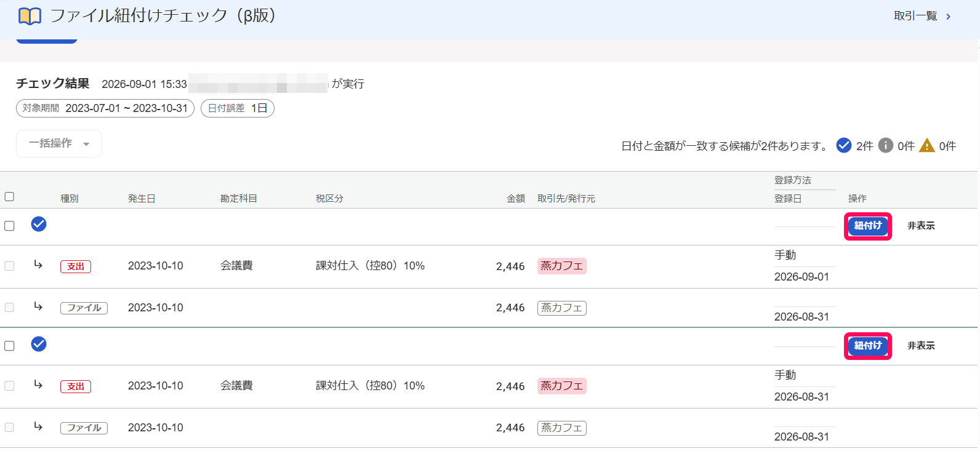
Task: Click the pink 燕カフェ tag in first 支出 row
Action: (x=561, y=266)
